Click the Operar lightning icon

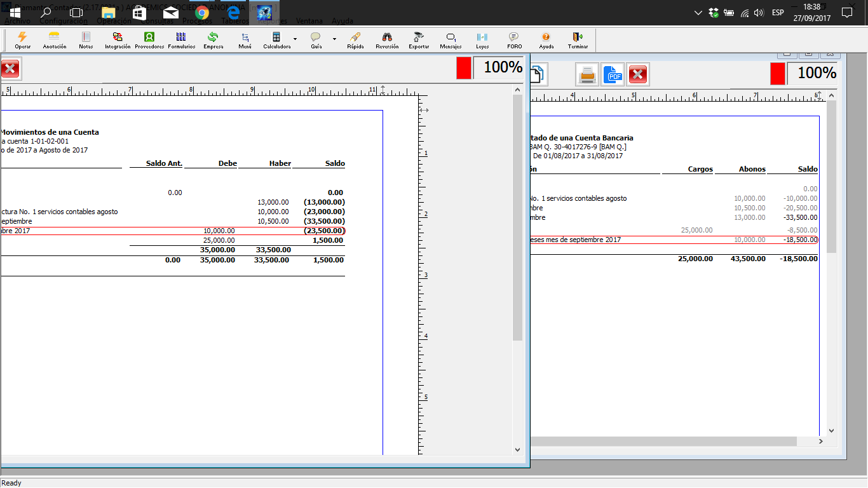point(22,40)
